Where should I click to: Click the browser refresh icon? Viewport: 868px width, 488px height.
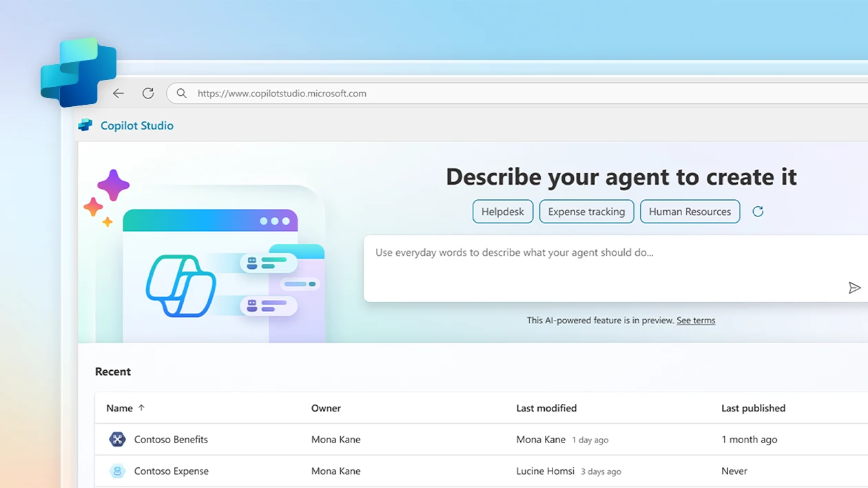147,93
